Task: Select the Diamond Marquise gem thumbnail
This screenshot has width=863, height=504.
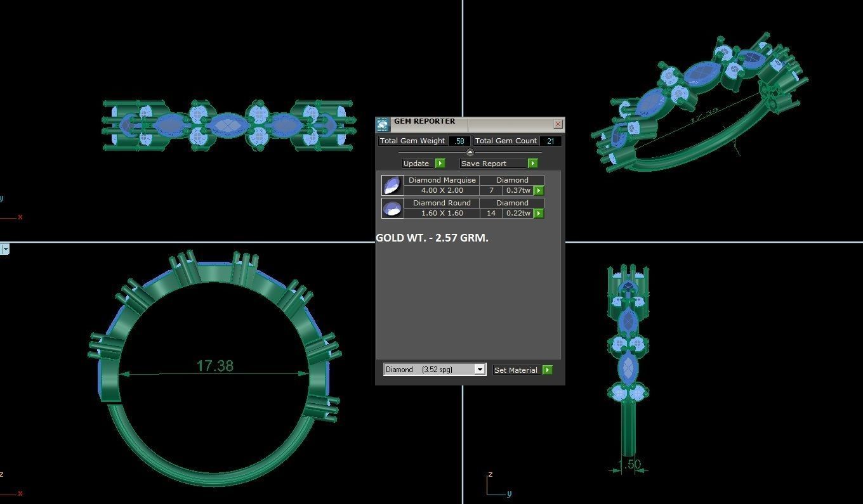Action: (x=393, y=185)
